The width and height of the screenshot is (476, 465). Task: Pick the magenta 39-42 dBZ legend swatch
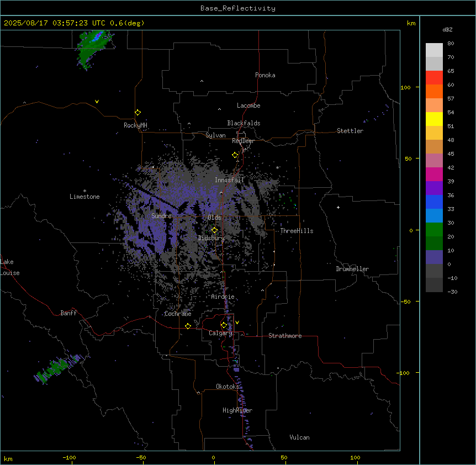[x=434, y=174]
